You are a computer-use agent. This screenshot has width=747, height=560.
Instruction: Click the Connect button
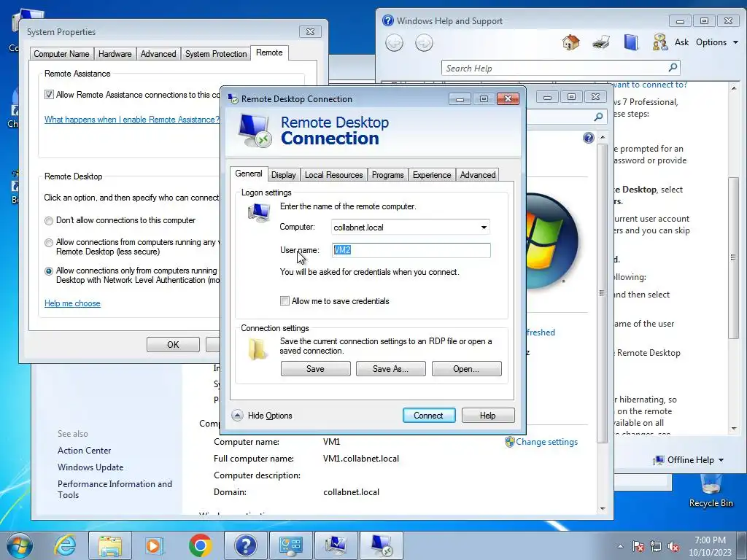(428, 415)
